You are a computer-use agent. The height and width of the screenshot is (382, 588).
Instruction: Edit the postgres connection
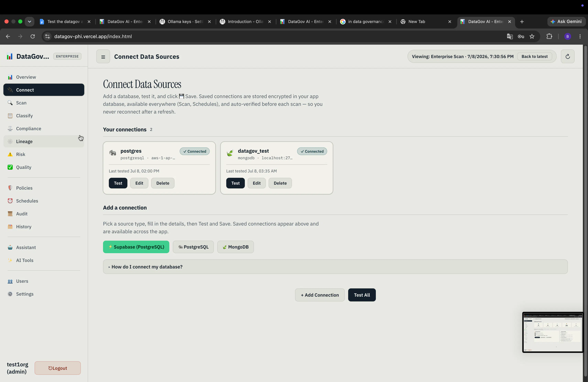coord(139,183)
